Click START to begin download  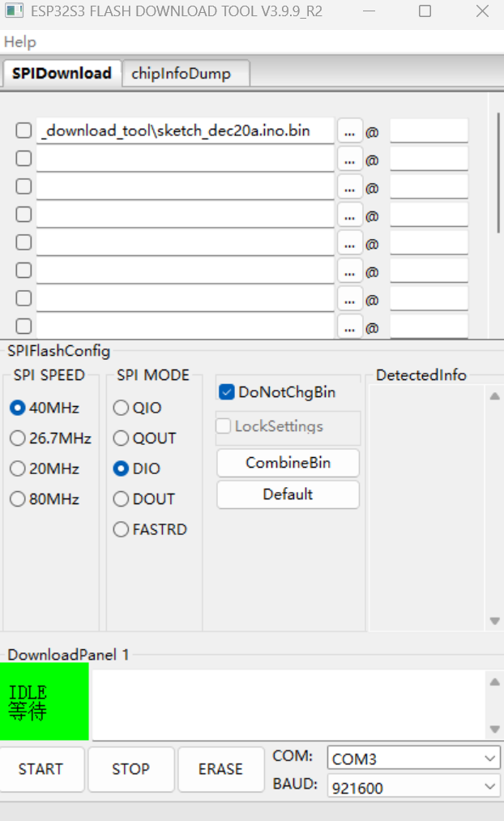coord(41,769)
